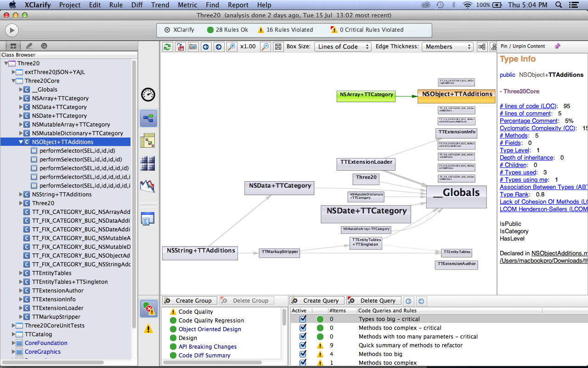
Task: Fit graph to window icon
Action: coord(278,46)
